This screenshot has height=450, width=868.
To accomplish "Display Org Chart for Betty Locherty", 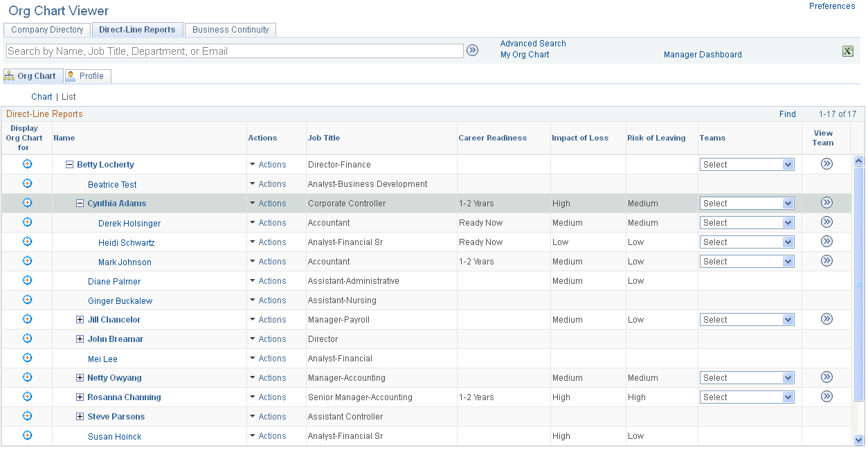I will [x=27, y=164].
